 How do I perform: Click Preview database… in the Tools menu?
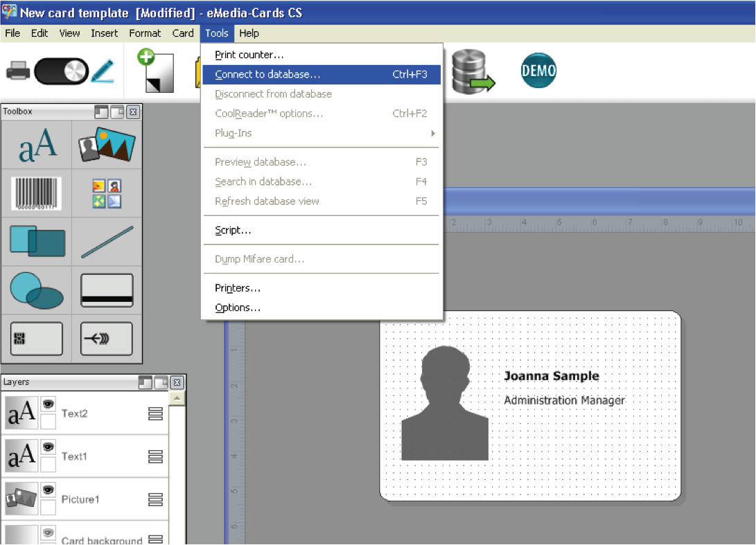pyautogui.click(x=322, y=162)
